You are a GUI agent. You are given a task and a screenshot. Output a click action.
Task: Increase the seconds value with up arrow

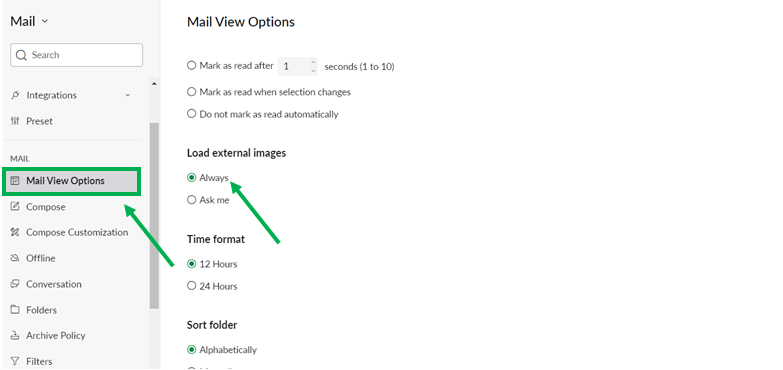coord(313,62)
